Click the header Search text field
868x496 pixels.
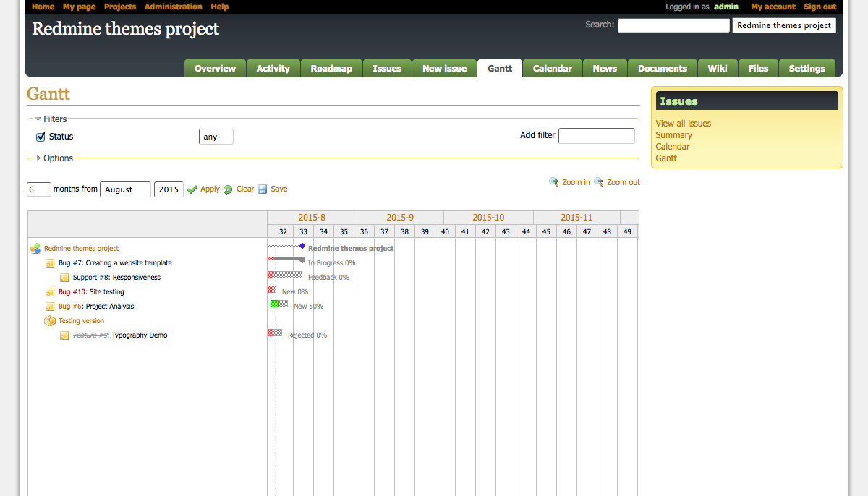674,25
